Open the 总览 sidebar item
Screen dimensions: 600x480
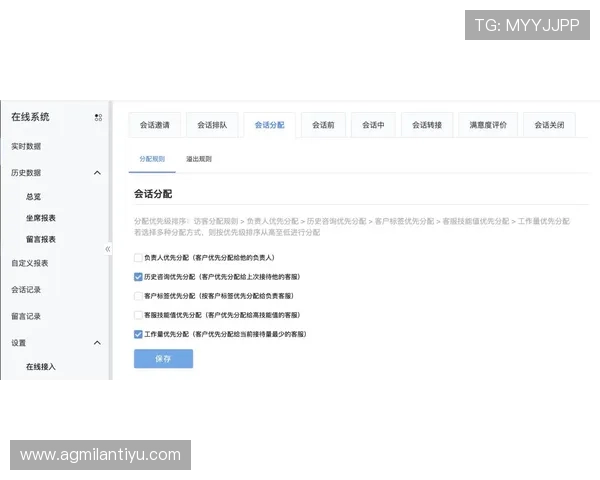[x=33, y=197]
